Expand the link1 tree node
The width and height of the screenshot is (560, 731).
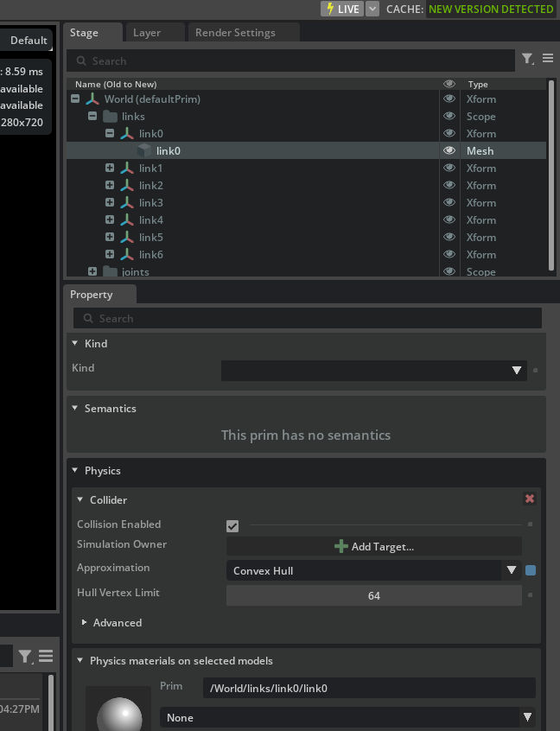110,168
